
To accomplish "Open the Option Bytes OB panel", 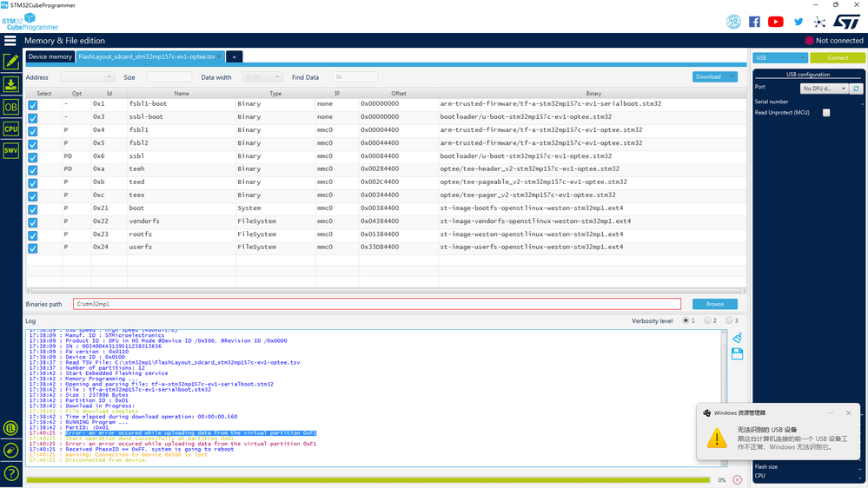I will pos(11,107).
